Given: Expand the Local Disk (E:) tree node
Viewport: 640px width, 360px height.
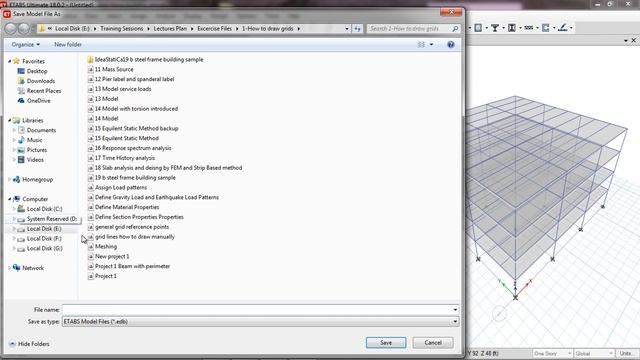Looking at the screenshot, I should (14, 229).
